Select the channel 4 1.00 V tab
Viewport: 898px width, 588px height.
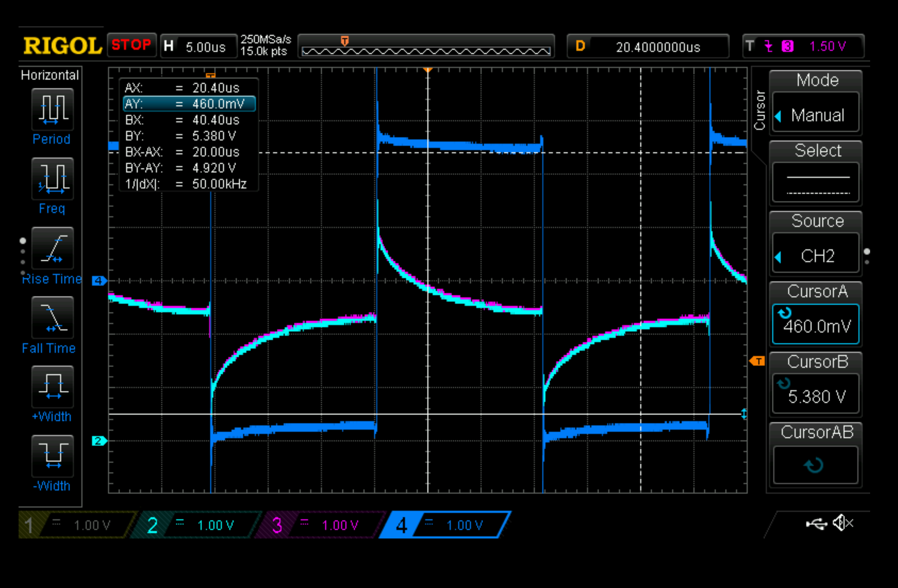pyautogui.click(x=445, y=525)
